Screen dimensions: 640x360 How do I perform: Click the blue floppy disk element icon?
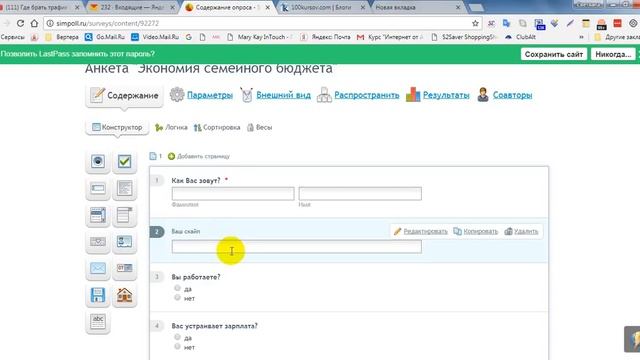click(98, 295)
